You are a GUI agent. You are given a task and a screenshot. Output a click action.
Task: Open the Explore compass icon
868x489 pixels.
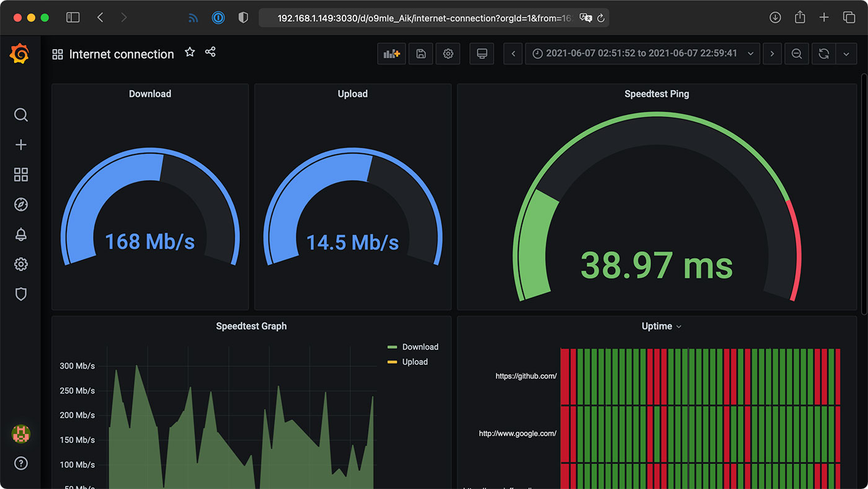point(21,205)
